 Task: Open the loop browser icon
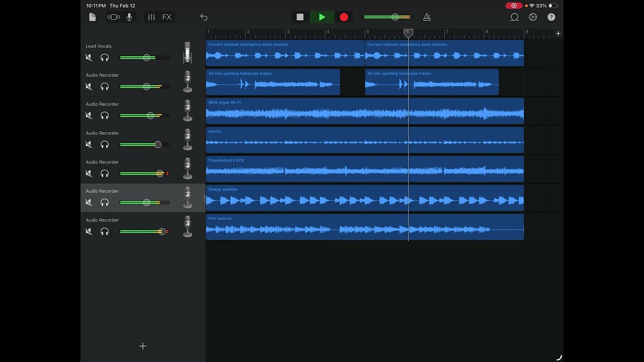[514, 17]
